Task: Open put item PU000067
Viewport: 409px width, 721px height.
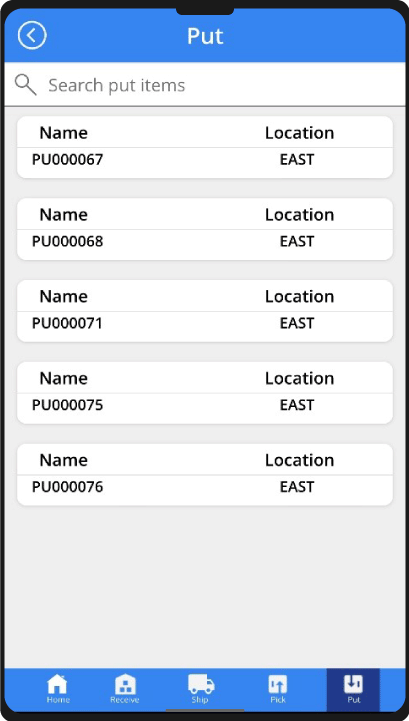Action: tap(205, 147)
